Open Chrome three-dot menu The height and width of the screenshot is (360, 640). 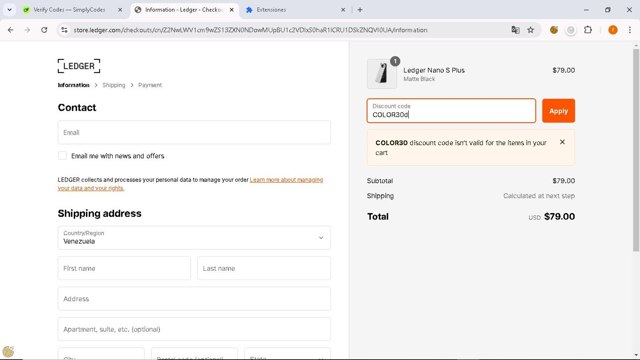pos(629,30)
